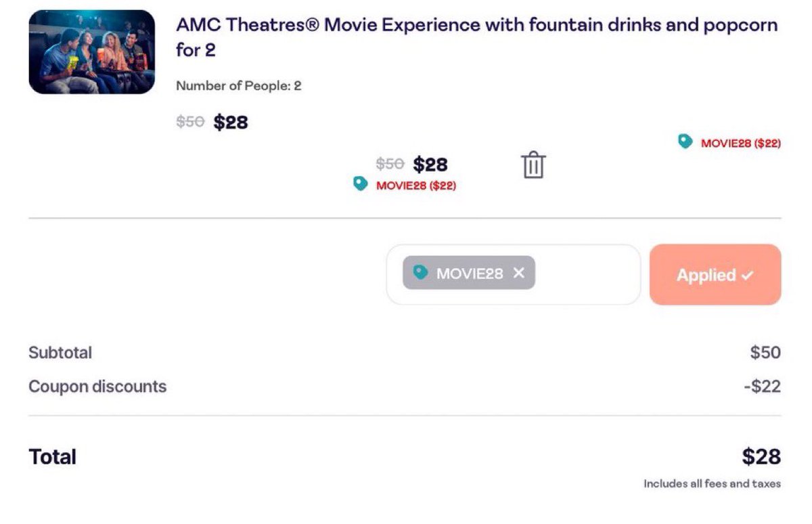Click the tag icon inside the MOVIE28 chip
This screenshot has width=812, height=524.
422,273
